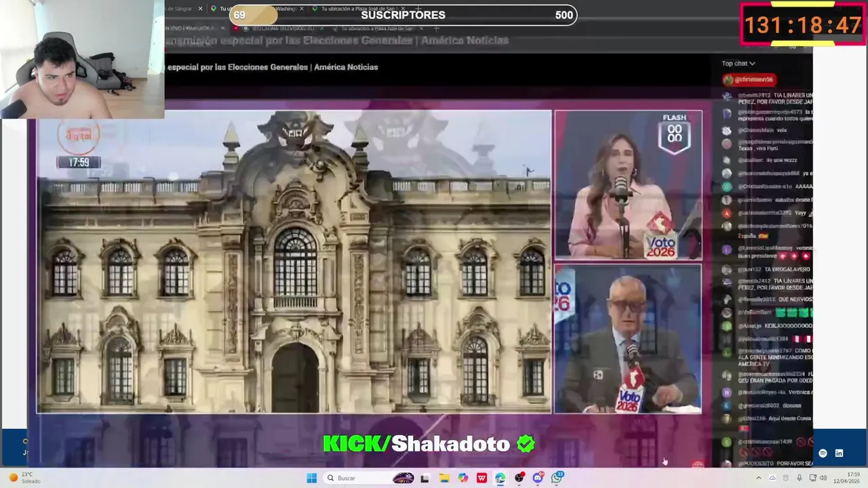Expand the system tray hidden icons chevron
This screenshot has height=488, width=868.
point(759,478)
